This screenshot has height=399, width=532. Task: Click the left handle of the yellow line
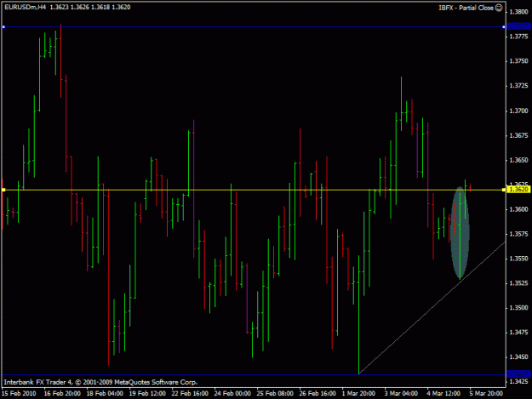pos(3,190)
